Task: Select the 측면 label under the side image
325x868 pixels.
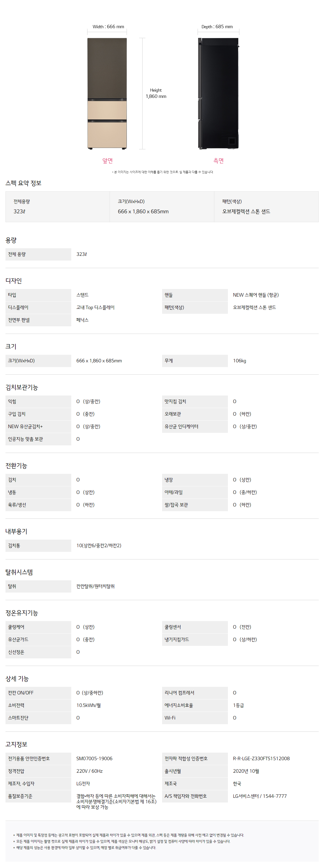Action: (218, 161)
